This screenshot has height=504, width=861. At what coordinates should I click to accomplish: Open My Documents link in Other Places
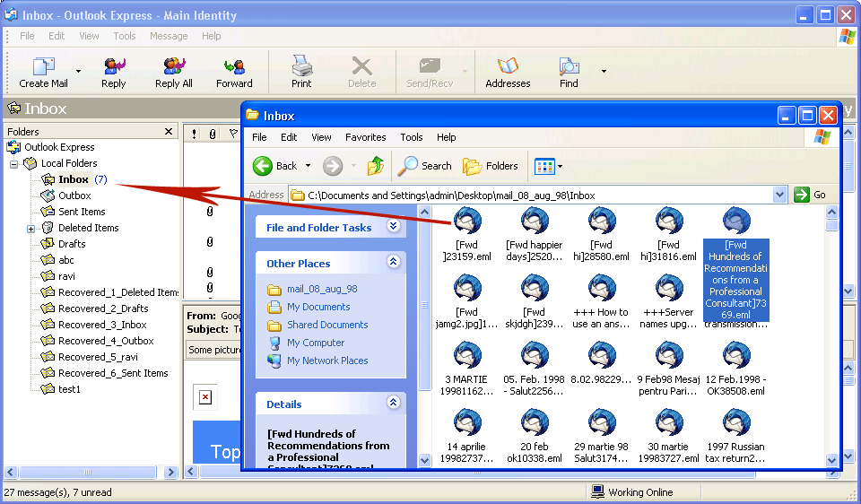[318, 307]
